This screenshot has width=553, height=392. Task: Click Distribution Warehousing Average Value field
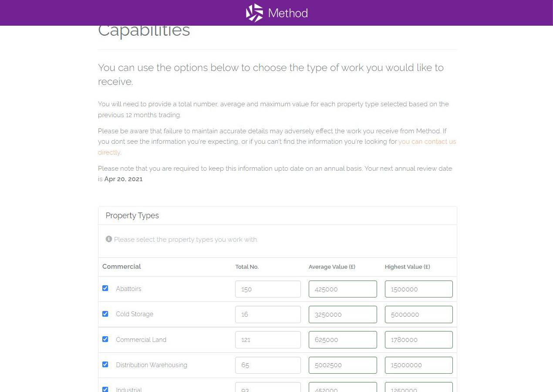[x=343, y=365]
